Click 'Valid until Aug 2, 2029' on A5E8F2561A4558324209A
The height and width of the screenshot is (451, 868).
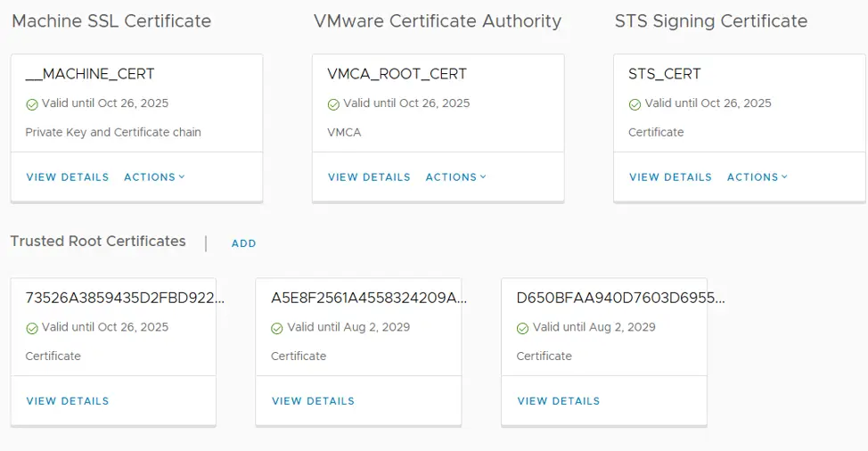(348, 327)
